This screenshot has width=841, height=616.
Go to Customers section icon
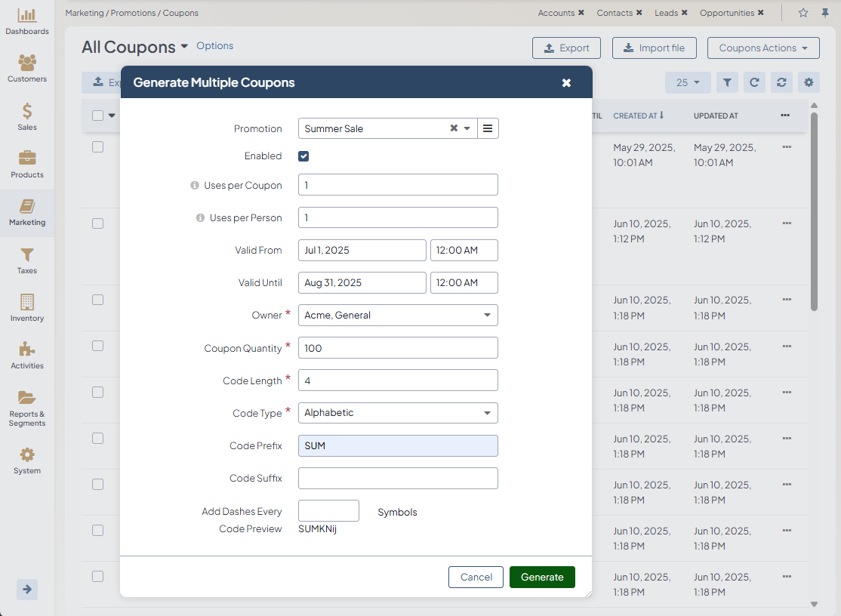[27, 63]
